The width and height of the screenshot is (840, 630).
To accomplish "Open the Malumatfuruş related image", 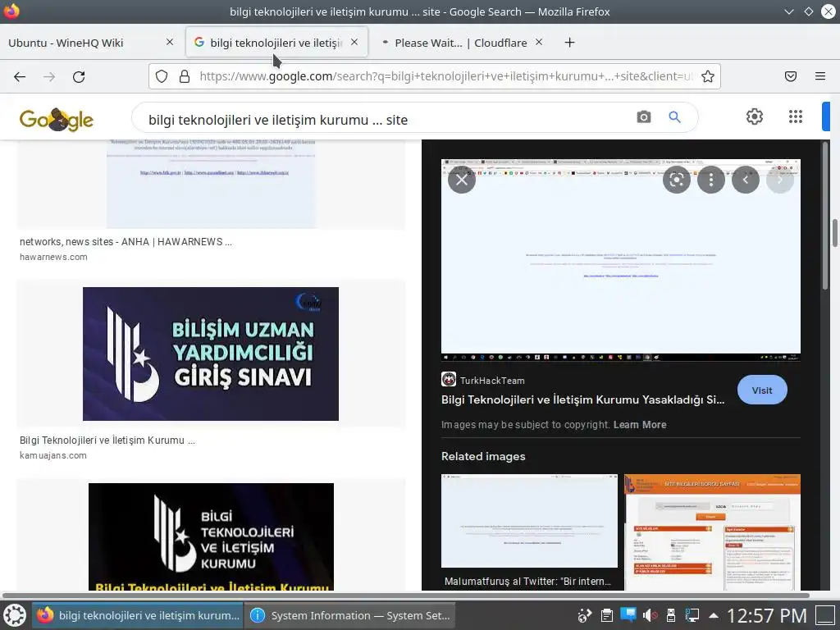I will tap(529, 521).
